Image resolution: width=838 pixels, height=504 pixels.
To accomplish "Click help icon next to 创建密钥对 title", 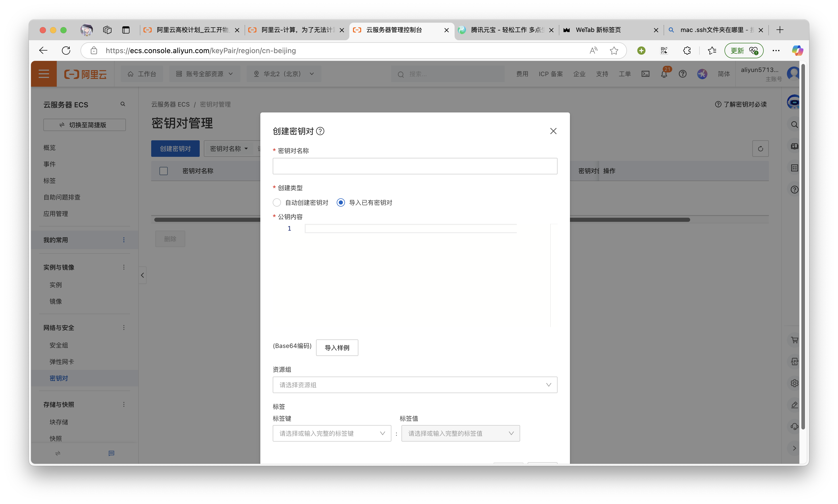I will 320,131.
